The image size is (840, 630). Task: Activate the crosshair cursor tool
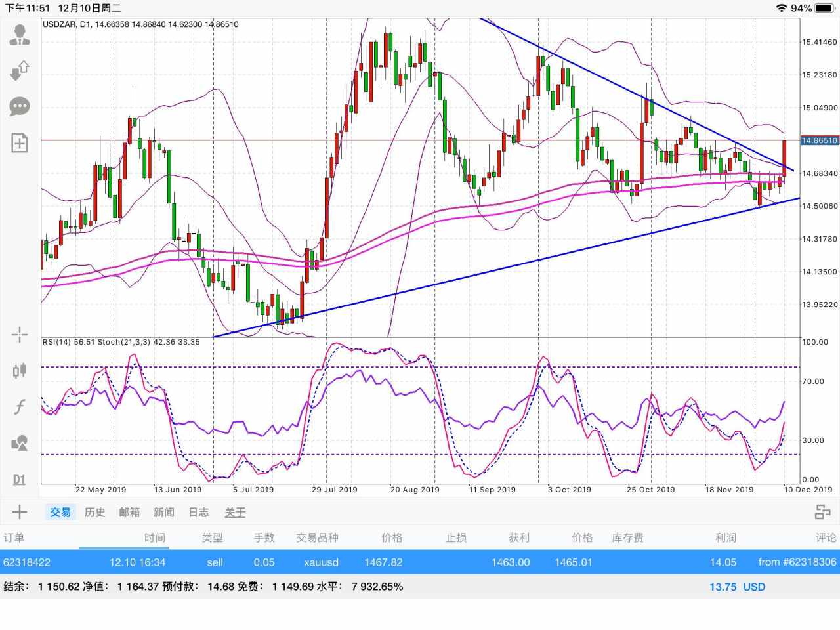pyautogui.click(x=20, y=335)
